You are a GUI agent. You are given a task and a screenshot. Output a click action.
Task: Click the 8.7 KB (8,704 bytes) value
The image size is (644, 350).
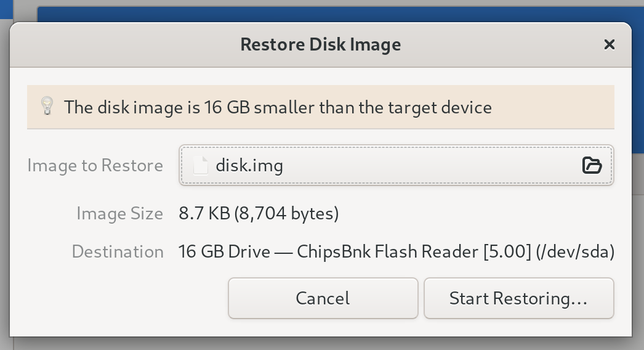point(259,214)
